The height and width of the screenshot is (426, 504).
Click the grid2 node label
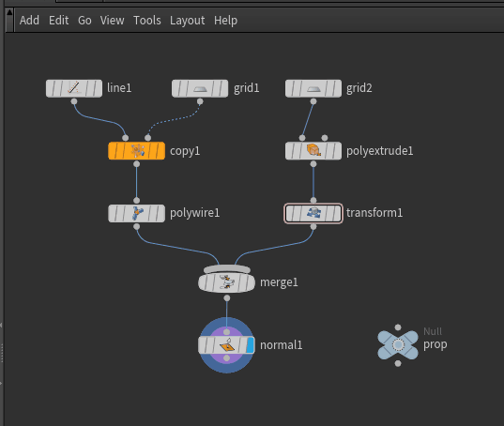tap(359, 88)
